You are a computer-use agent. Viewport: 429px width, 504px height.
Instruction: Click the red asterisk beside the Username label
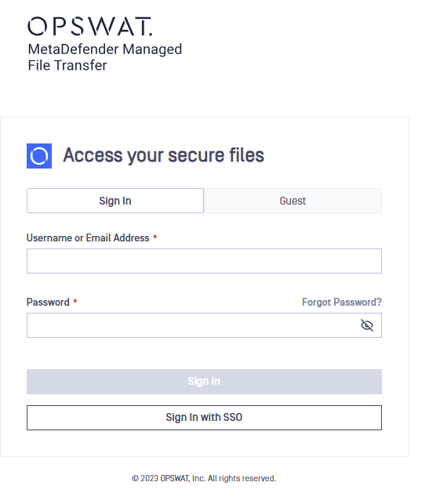click(155, 237)
